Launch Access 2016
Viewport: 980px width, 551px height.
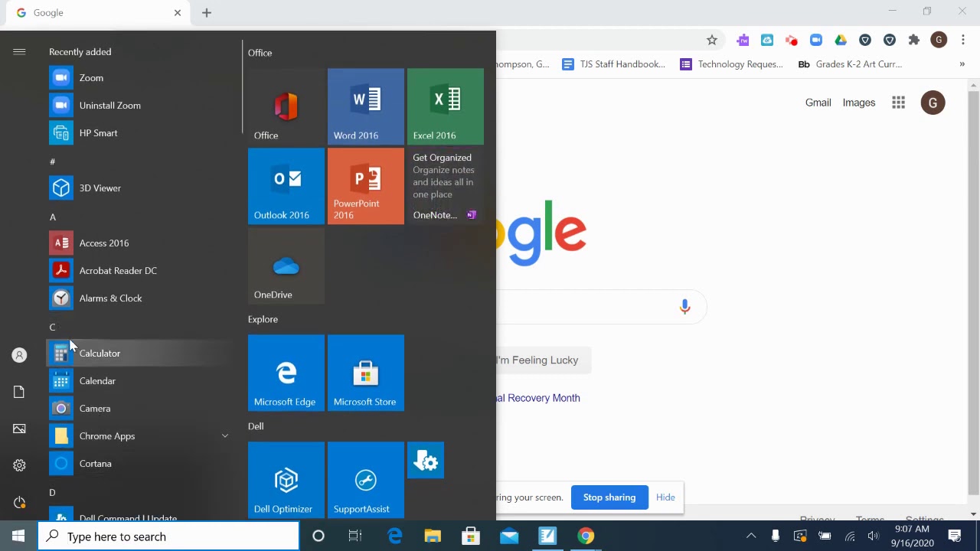click(x=138, y=243)
